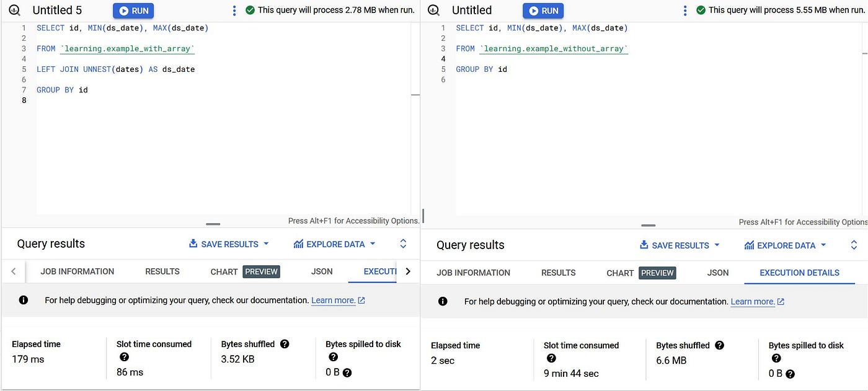868x391 pixels.
Task: Switch to Job Information tab in left pane
Action: click(x=77, y=271)
